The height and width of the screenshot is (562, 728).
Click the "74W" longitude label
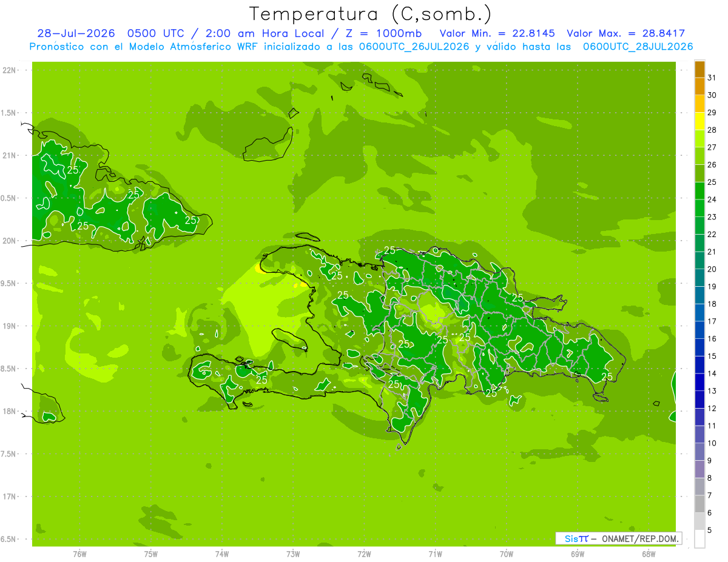[222, 554]
